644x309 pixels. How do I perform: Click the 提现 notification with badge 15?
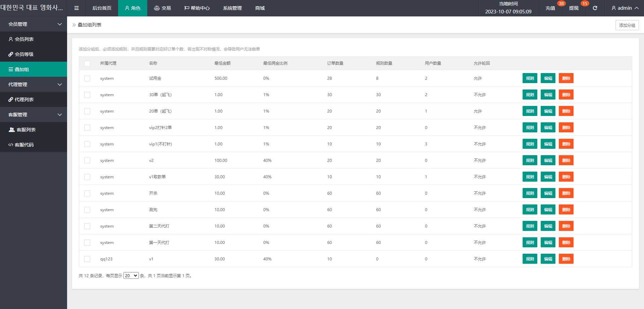(574, 8)
